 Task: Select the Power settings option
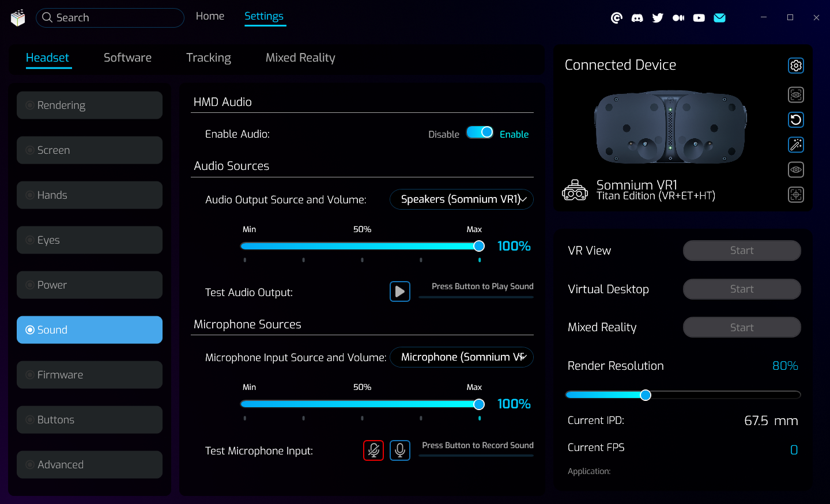89,285
